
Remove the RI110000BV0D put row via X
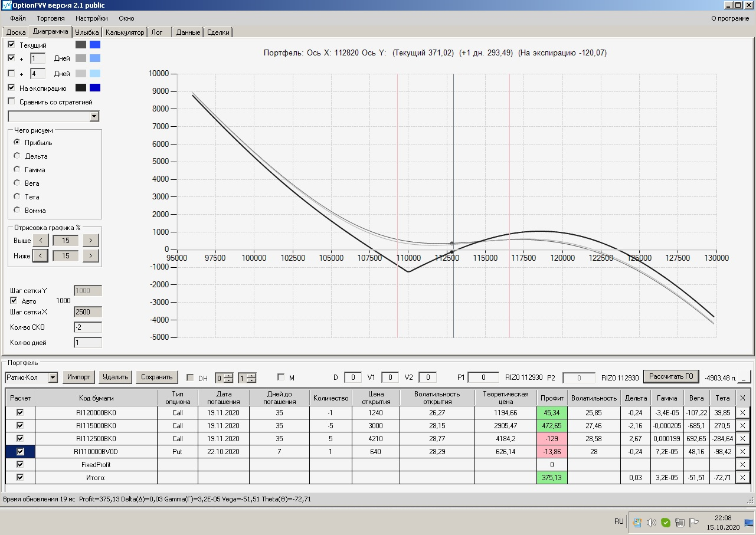coord(742,452)
